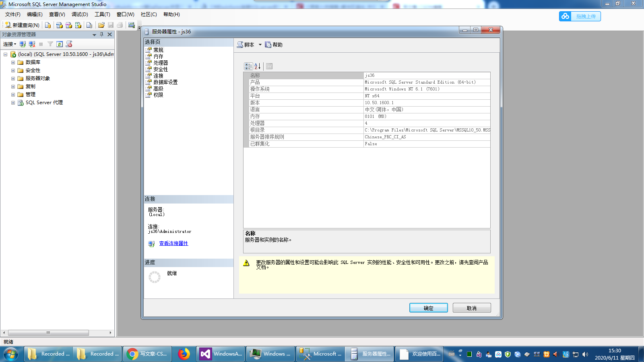The width and height of the screenshot is (644, 362).
Task: Refresh the Object Explorer tree
Action: [x=60, y=44]
